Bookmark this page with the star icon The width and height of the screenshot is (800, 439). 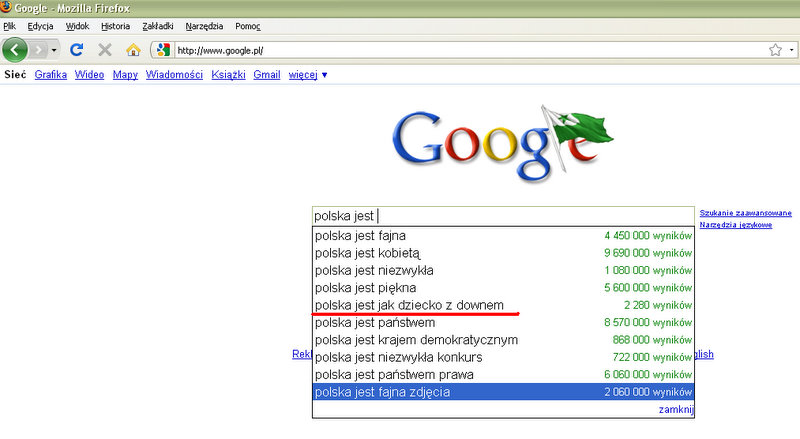click(775, 50)
